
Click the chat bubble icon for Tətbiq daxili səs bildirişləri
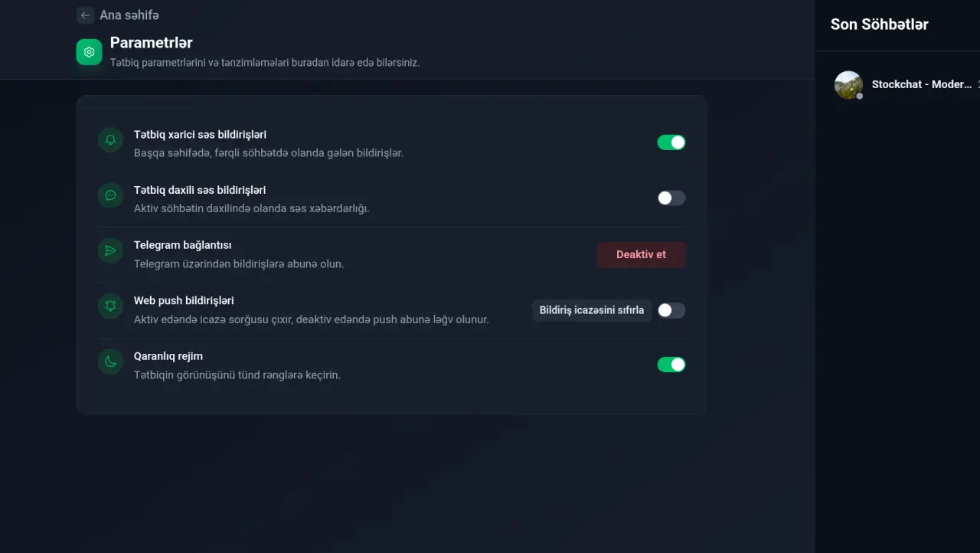pos(110,195)
